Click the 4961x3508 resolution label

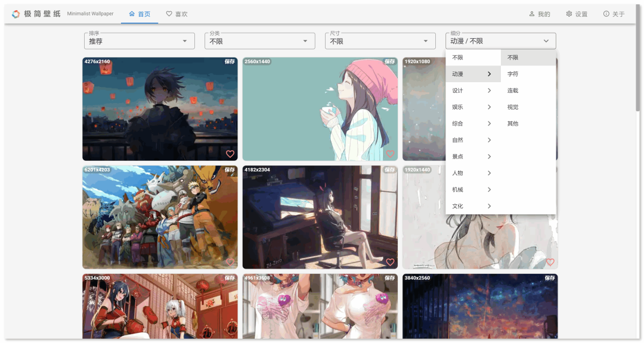[257, 277]
